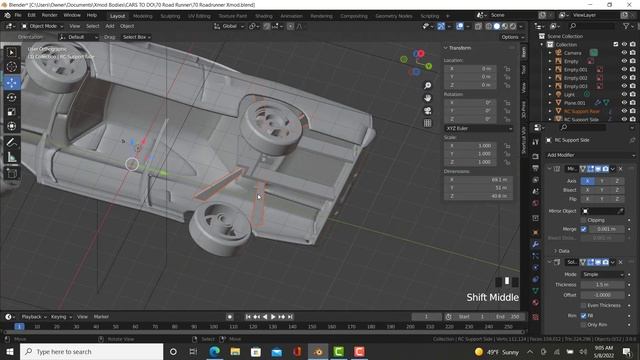Open the viewport Add menu
The width and height of the screenshot is (640, 360).
[x=110, y=26]
